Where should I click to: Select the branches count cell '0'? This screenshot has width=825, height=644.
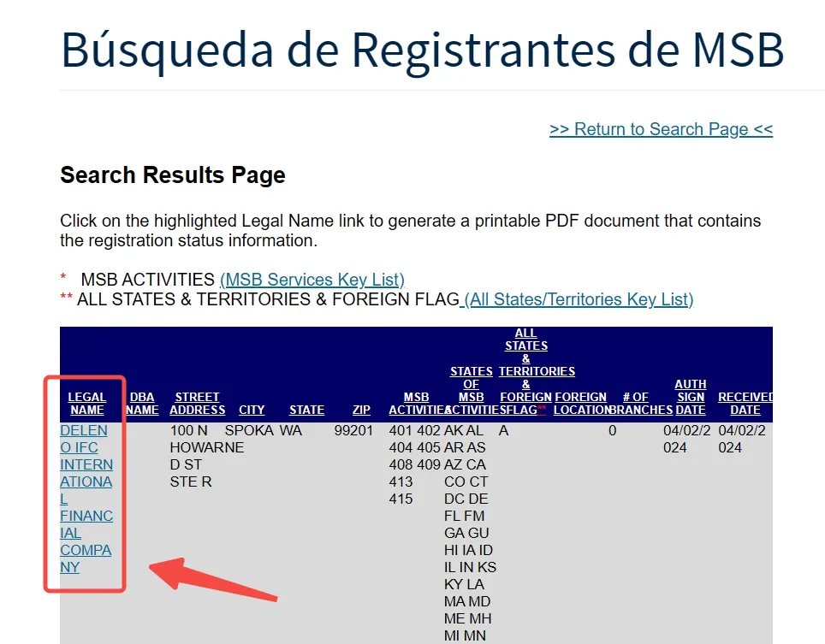(x=613, y=430)
